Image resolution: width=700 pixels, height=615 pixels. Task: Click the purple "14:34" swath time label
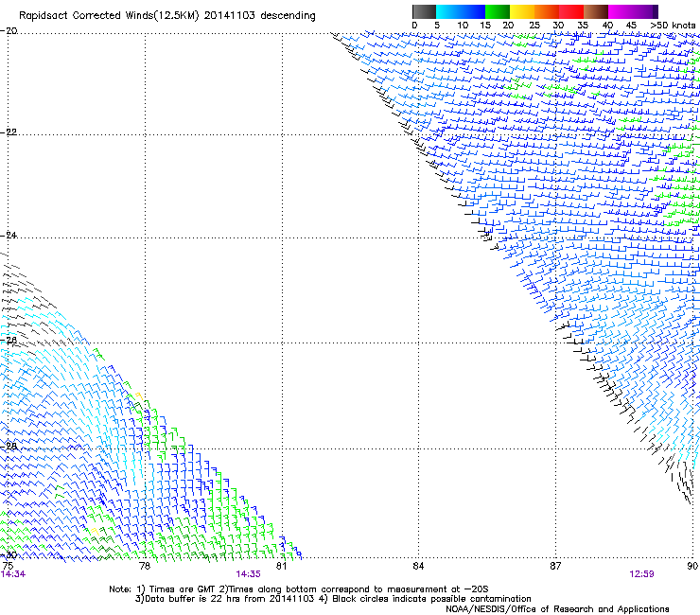click(x=13, y=574)
